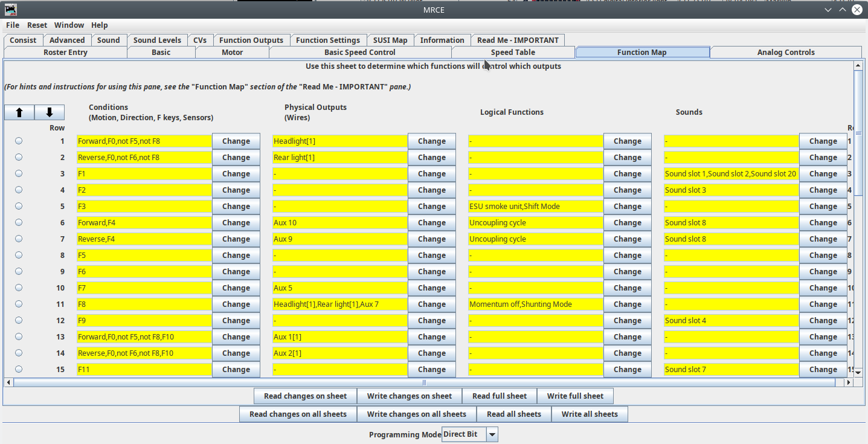Image resolution: width=868 pixels, height=444 pixels.
Task: Switch to the Motor tab
Action: [232, 53]
